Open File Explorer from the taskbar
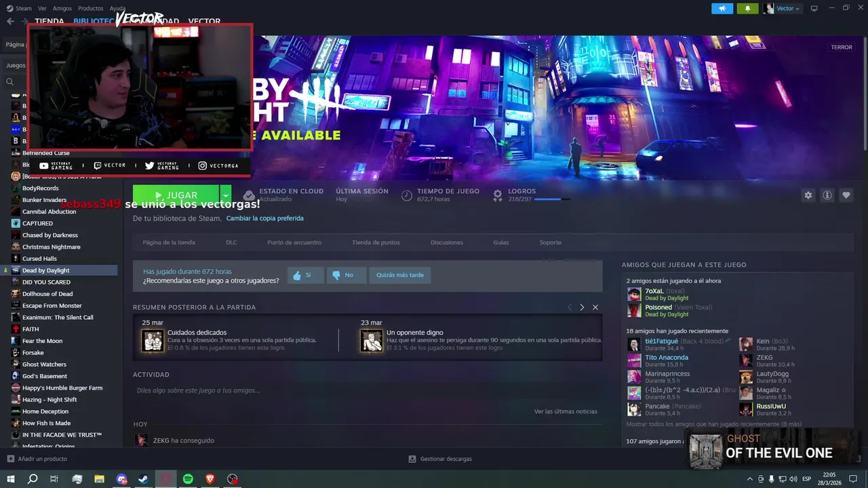Image resolution: width=868 pixels, height=488 pixels. [x=100, y=479]
